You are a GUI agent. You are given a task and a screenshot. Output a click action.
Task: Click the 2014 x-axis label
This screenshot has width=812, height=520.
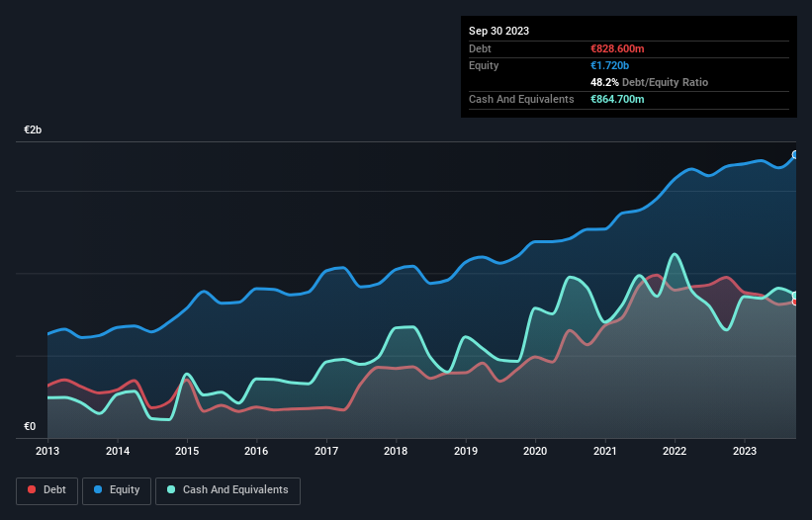(118, 451)
